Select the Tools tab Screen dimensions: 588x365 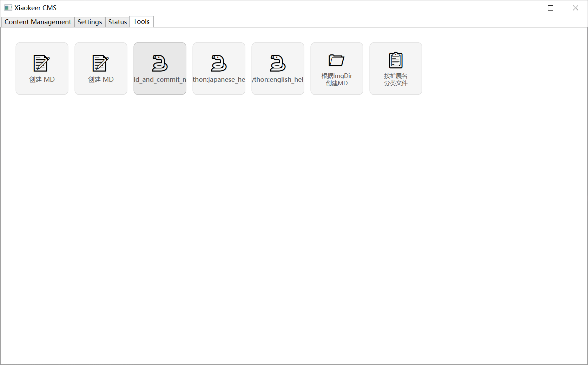[141, 21]
